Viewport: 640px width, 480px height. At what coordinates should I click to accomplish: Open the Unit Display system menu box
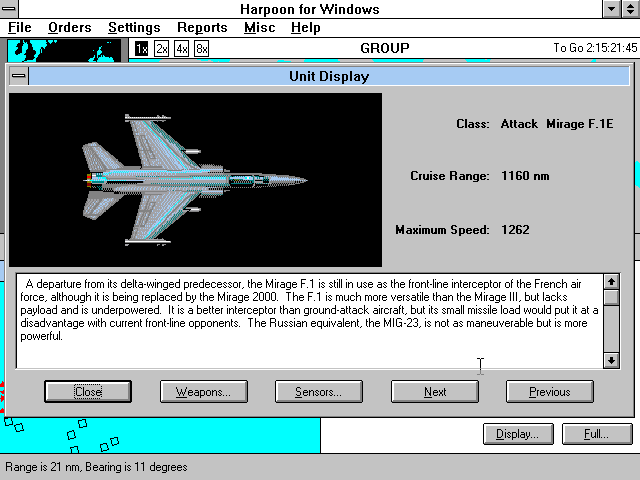pos(19,76)
